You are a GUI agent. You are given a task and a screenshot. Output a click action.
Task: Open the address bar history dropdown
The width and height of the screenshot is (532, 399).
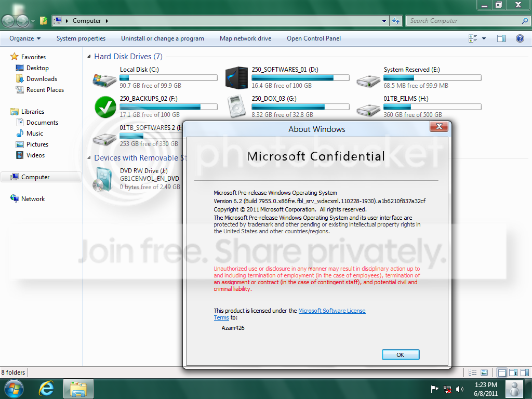click(384, 21)
